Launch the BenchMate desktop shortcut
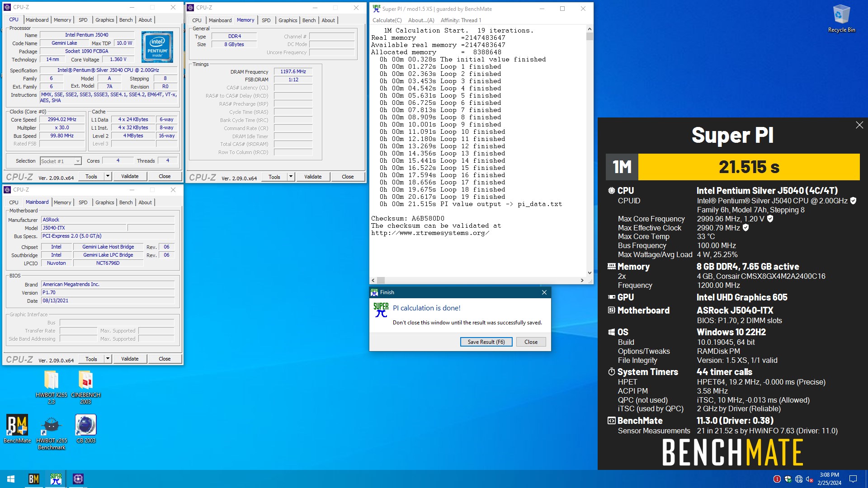The width and height of the screenshot is (868, 488). 17,429
